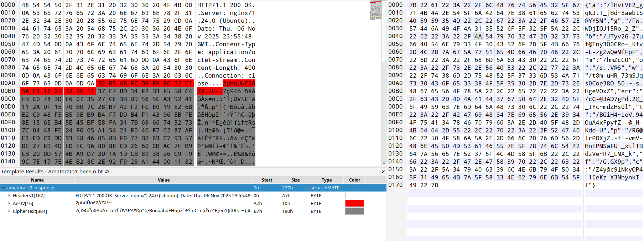Click decoded text 'tent-Length: 400' in left pane
Image resolution: width=644 pixels, height=241 pixels.
(226, 68)
